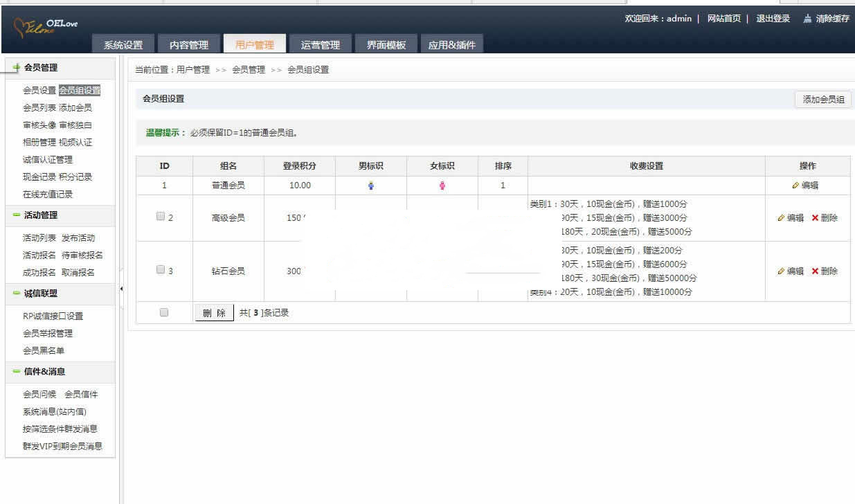The width and height of the screenshot is (855, 504).
Task: Click the 清除缓存 broom icon
Action: click(807, 19)
